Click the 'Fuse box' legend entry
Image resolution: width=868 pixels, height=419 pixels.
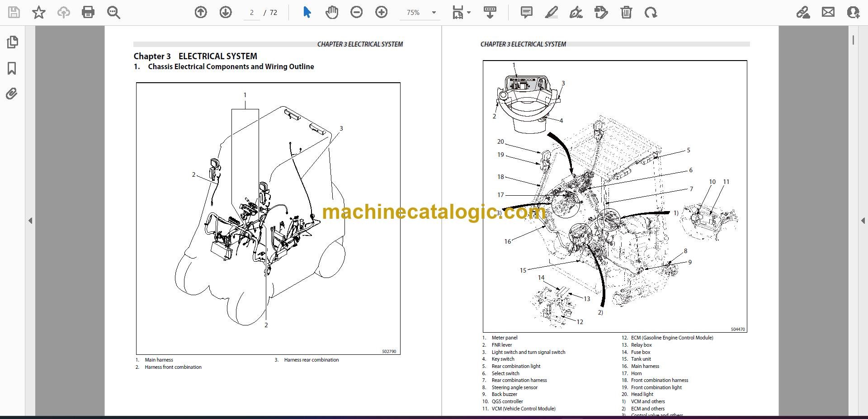641,352
